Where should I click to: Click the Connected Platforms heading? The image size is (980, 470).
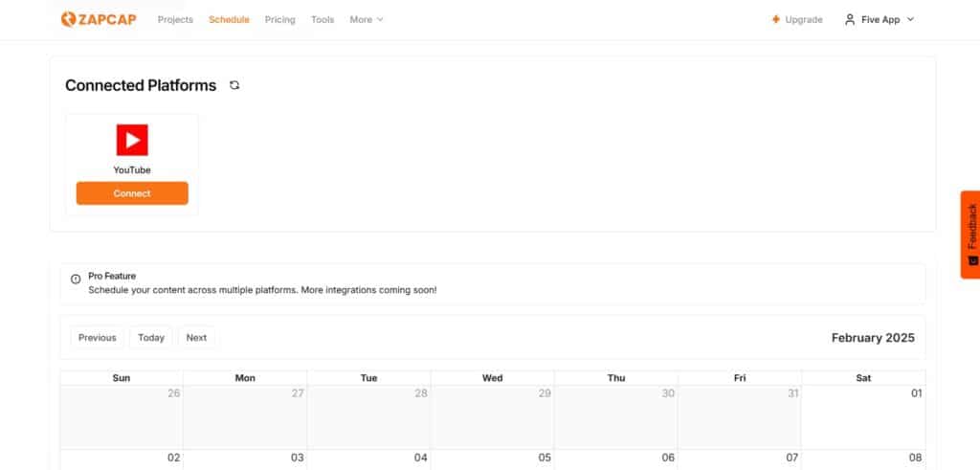pyautogui.click(x=141, y=85)
